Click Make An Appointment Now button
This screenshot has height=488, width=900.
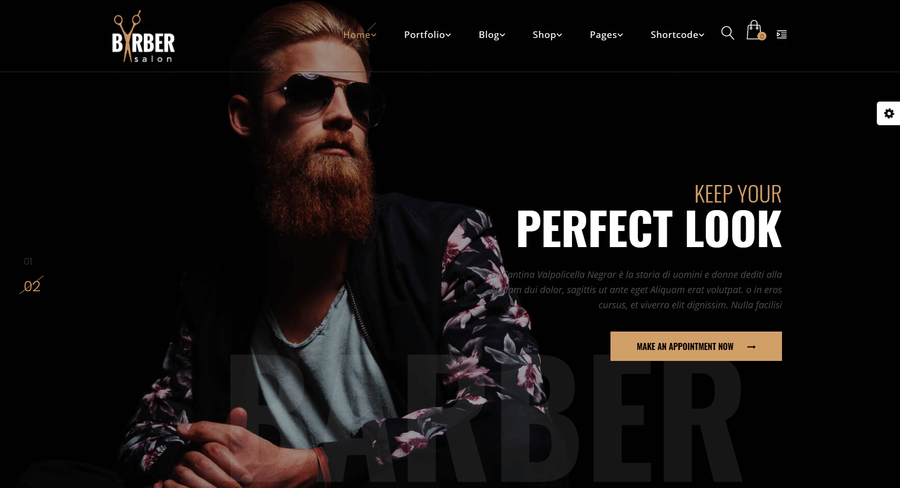tap(696, 346)
